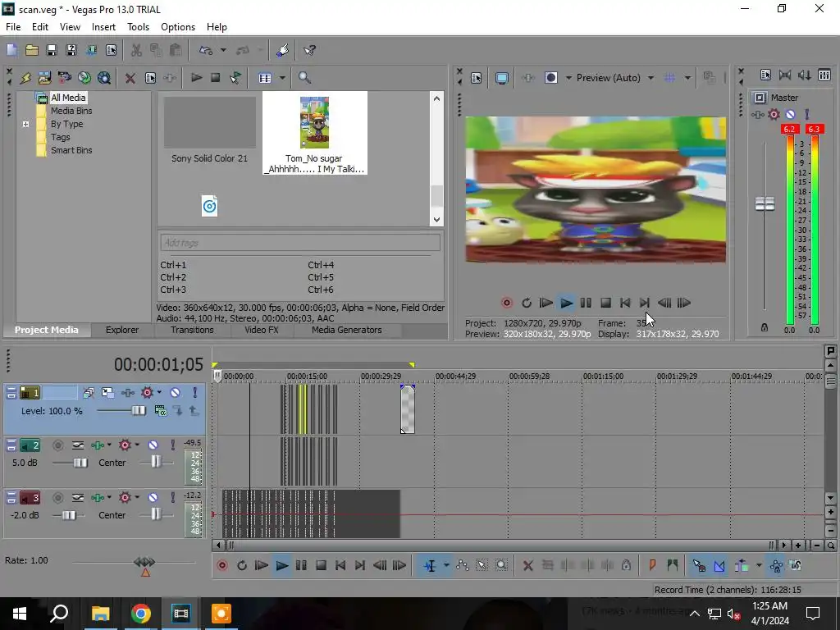Open Auto Ripple mode dropdown arrow
Viewport: 840px width, 630px height.
(x=759, y=565)
